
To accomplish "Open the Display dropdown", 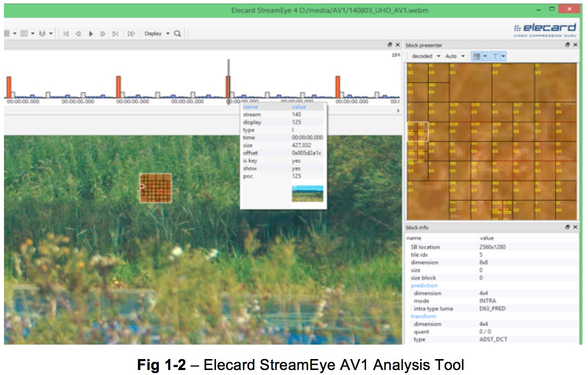I will [153, 33].
